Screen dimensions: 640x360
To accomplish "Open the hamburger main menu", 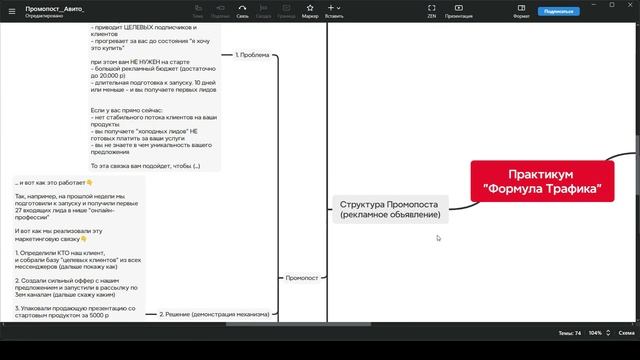I will click(12, 11).
